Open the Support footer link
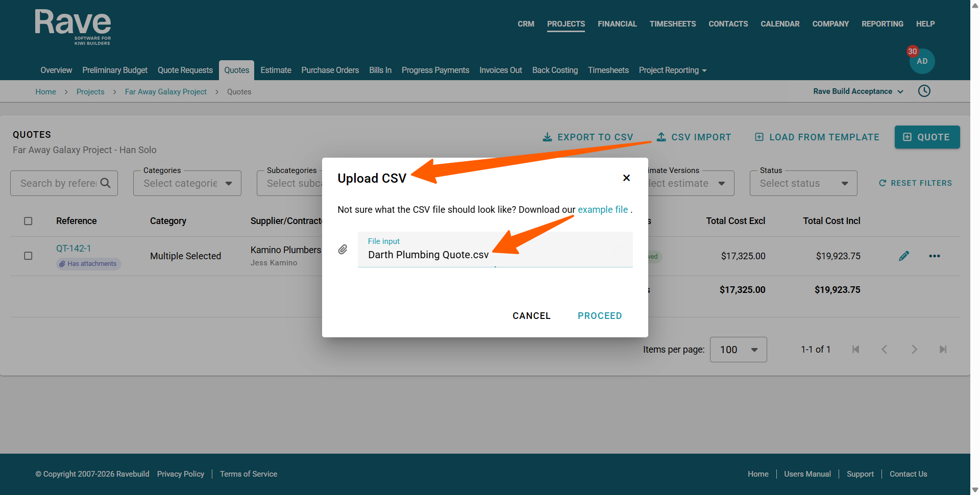 click(x=860, y=474)
